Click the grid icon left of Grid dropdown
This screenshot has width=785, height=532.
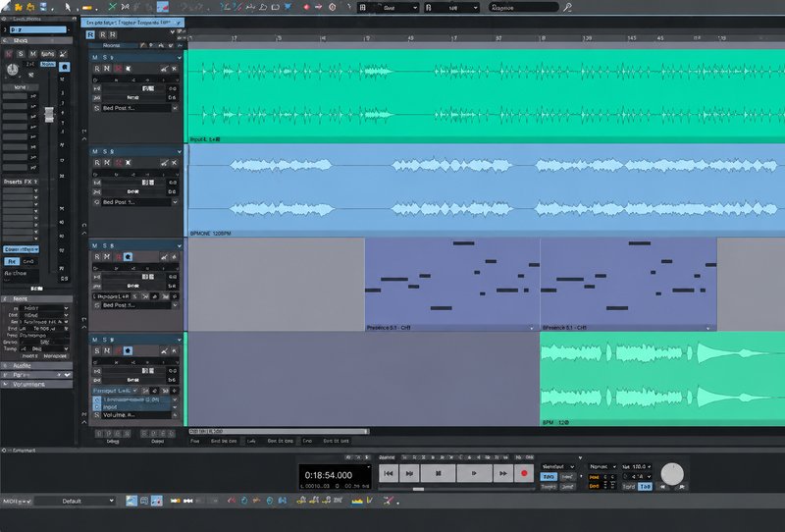tap(363, 8)
